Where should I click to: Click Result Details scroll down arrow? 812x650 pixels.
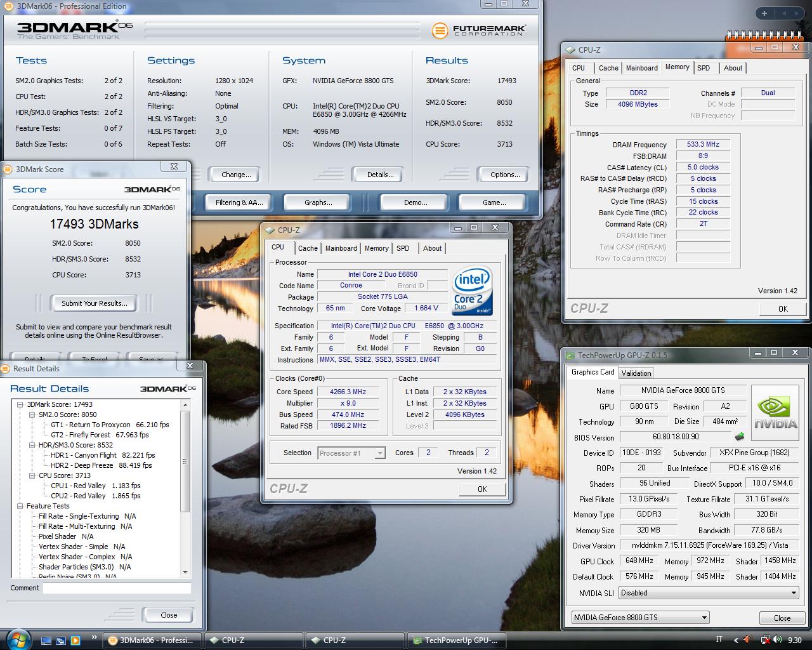(185, 573)
